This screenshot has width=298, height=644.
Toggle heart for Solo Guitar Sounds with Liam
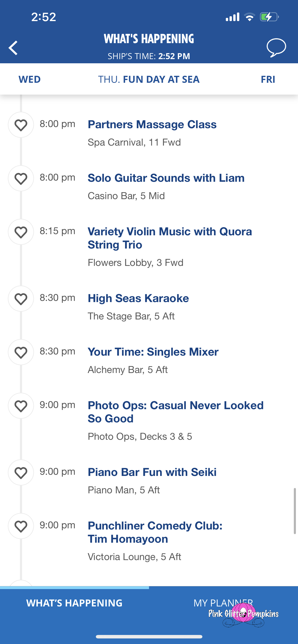21,178
